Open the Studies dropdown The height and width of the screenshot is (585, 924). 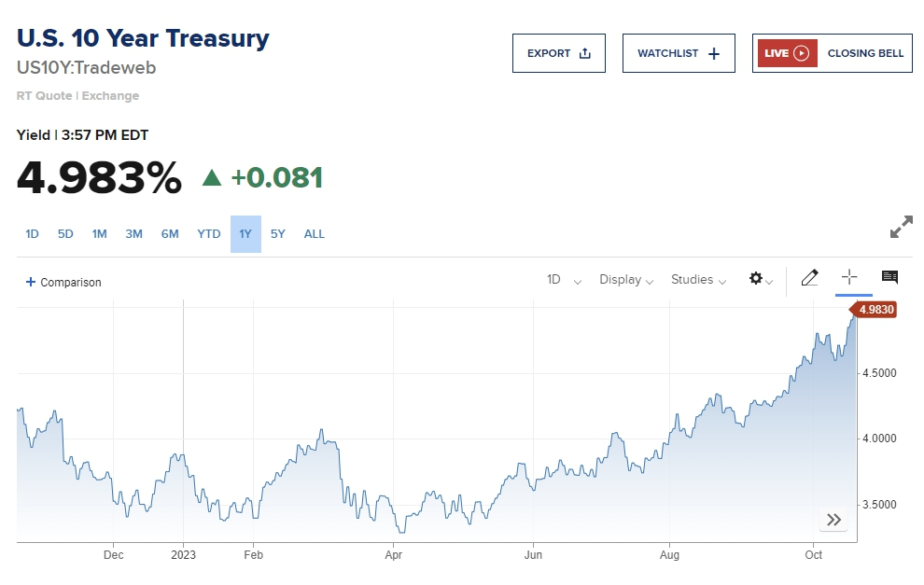[x=698, y=280]
